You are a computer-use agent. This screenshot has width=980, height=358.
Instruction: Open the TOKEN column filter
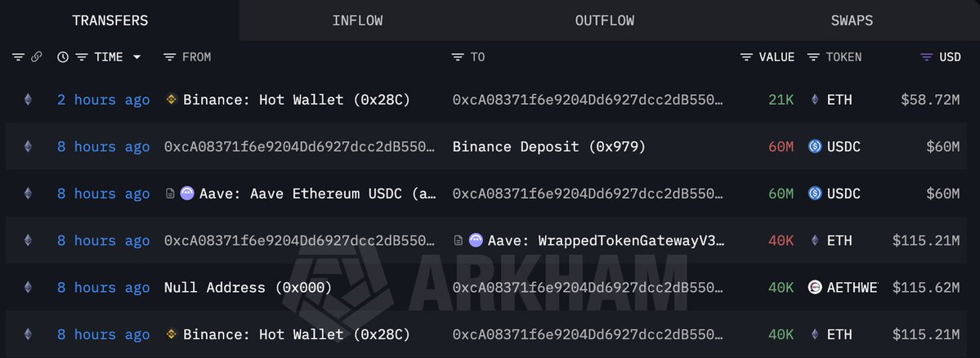pos(813,57)
